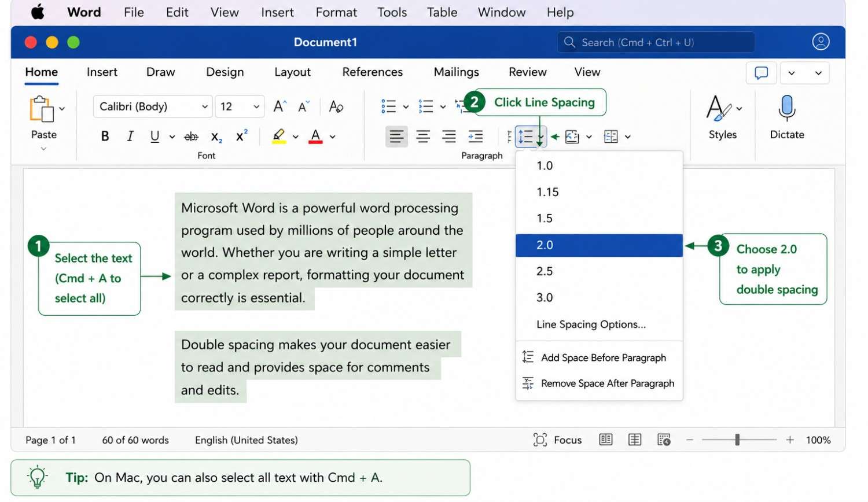This screenshot has height=502, width=868.
Task: Click the Borders icon
Action: pos(611,136)
